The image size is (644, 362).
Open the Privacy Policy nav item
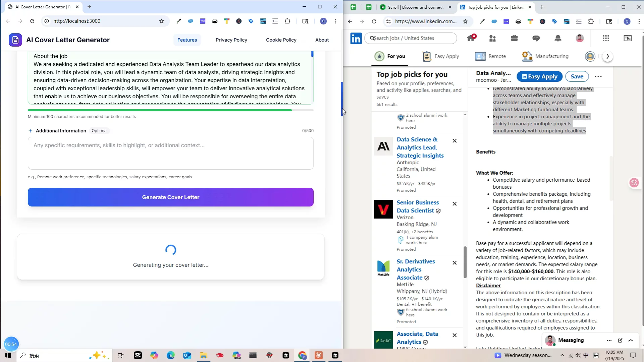231,40
